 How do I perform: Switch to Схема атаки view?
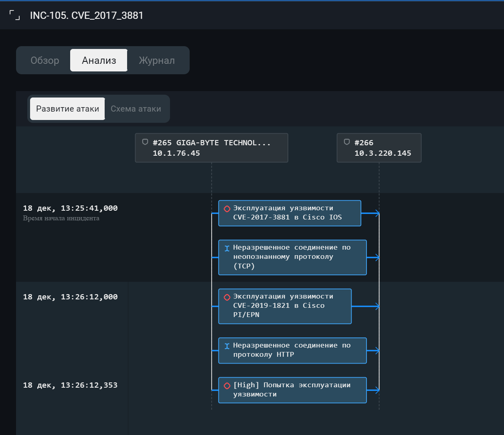(x=136, y=109)
